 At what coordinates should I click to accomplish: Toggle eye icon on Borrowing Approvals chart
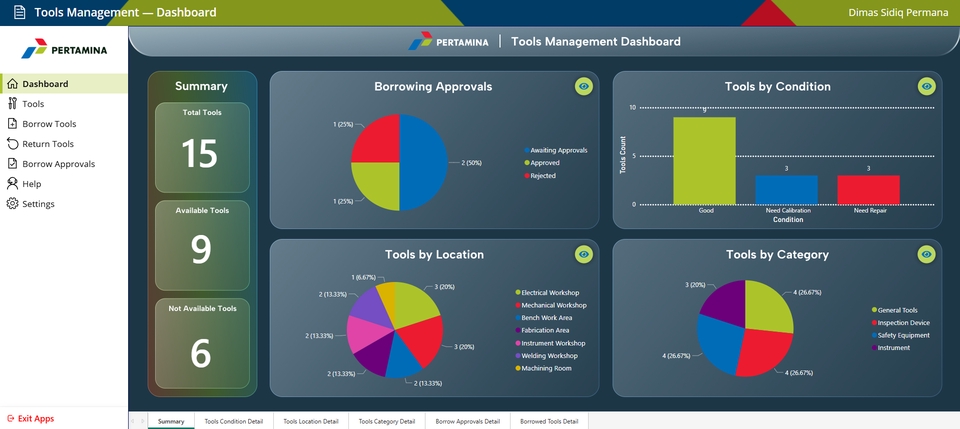(584, 87)
